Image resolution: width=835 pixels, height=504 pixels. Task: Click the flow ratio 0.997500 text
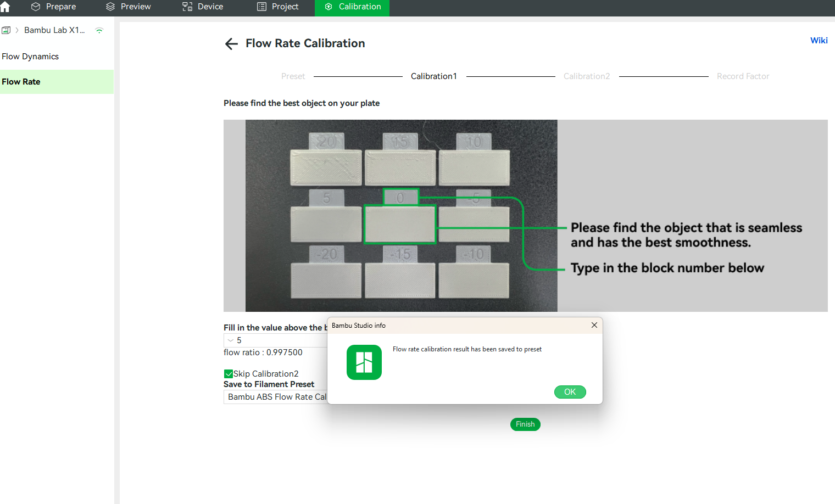point(263,352)
